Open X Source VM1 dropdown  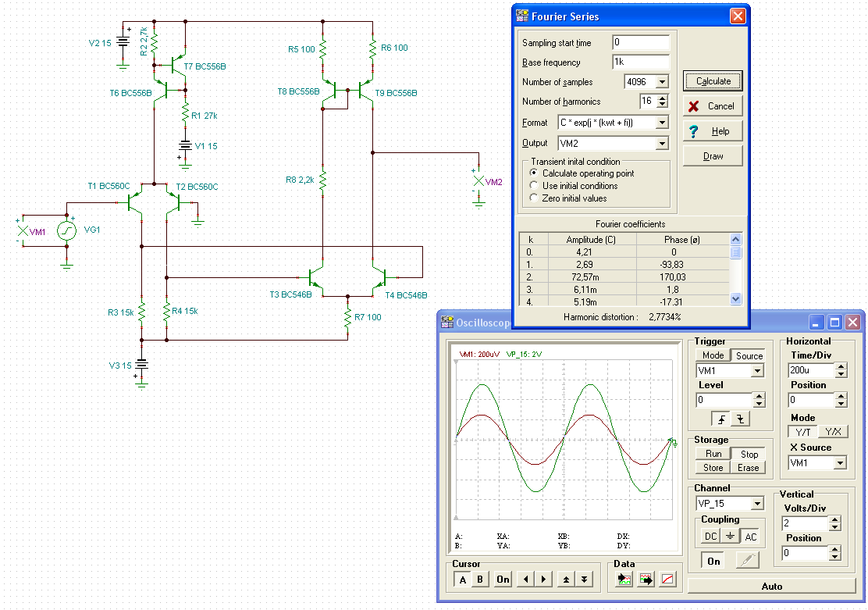click(x=841, y=462)
